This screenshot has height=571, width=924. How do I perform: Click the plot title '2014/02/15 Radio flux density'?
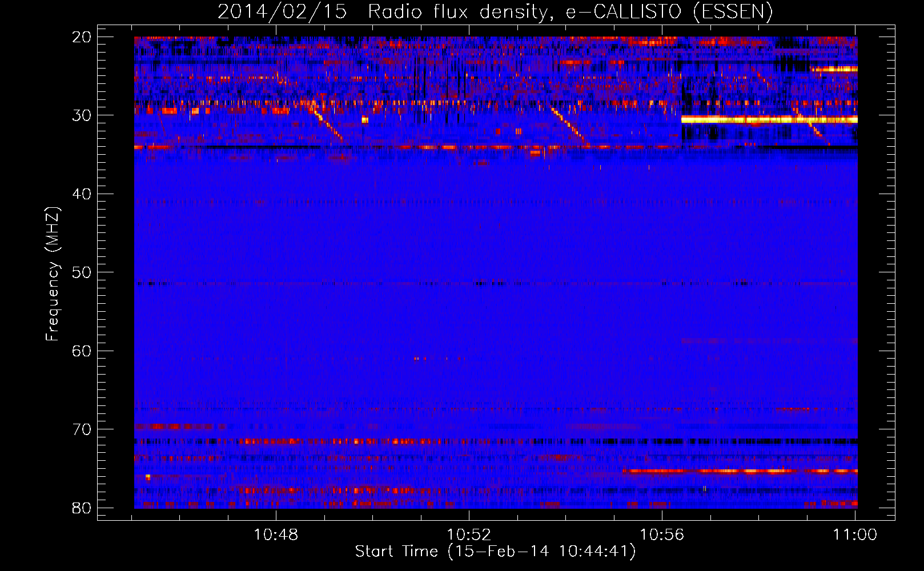495,11
